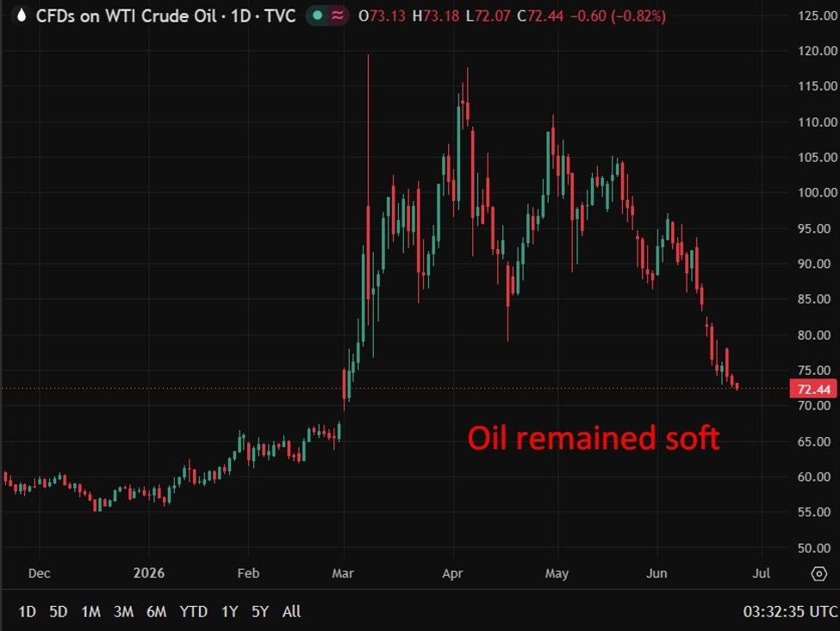This screenshot has width=840, height=631.
Task: Switch to 1M range
Action: coord(90,611)
